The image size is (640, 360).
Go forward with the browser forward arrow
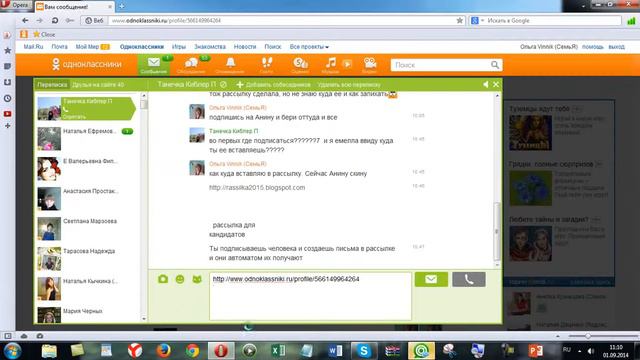pos(40,20)
